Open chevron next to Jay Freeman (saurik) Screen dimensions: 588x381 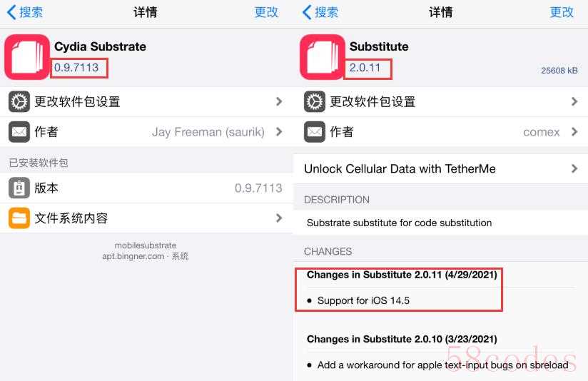(279, 131)
